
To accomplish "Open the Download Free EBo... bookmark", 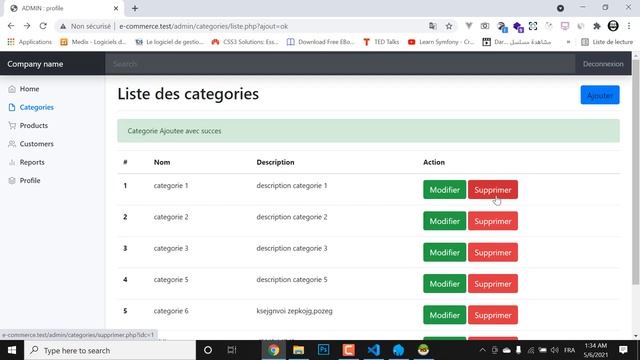I will 320,42.
